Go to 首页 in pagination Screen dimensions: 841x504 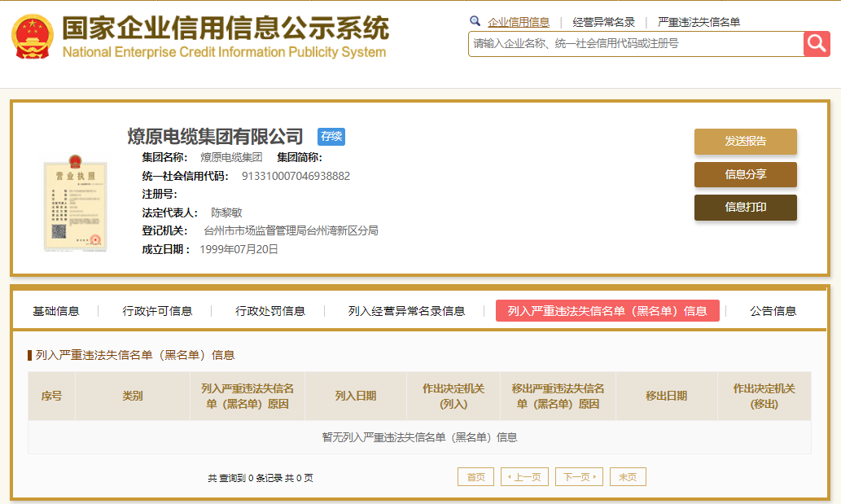tap(475, 476)
